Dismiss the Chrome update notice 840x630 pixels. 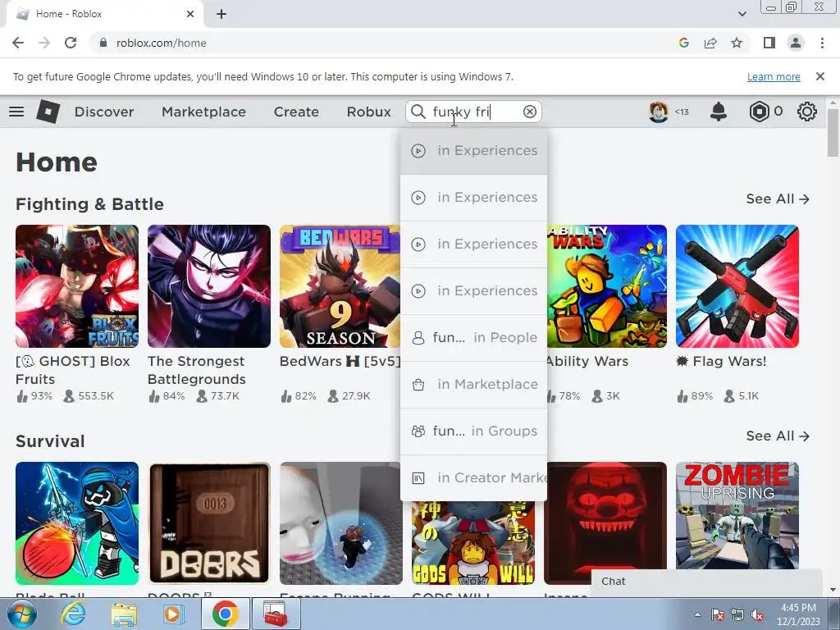[x=820, y=76]
